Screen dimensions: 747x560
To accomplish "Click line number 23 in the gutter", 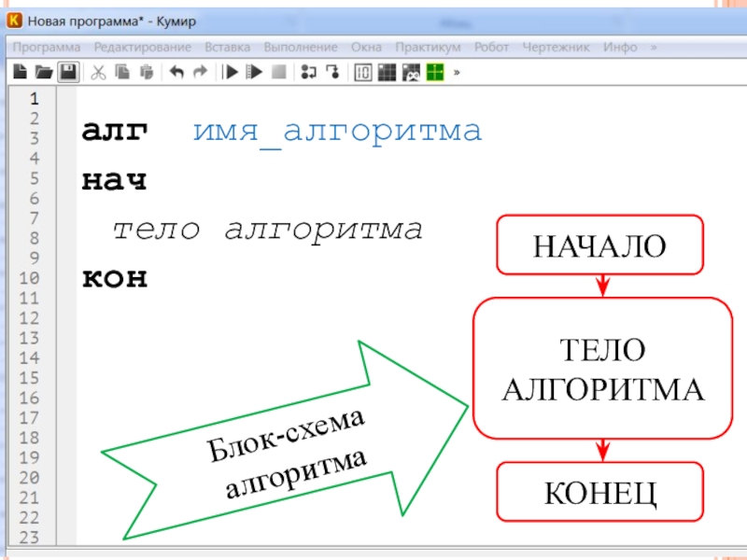I will pyautogui.click(x=29, y=538).
